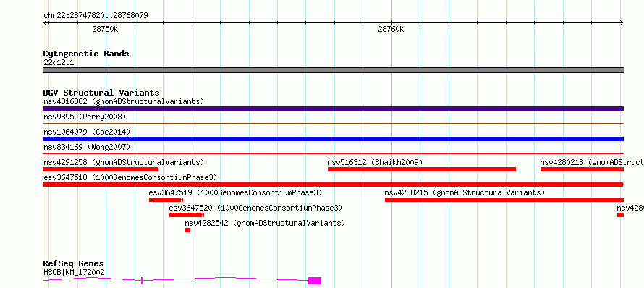The height and width of the screenshot is (288, 644).
Task: Click the blue nsv1064079 variant bar
Action: pyautogui.click(x=333, y=139)
